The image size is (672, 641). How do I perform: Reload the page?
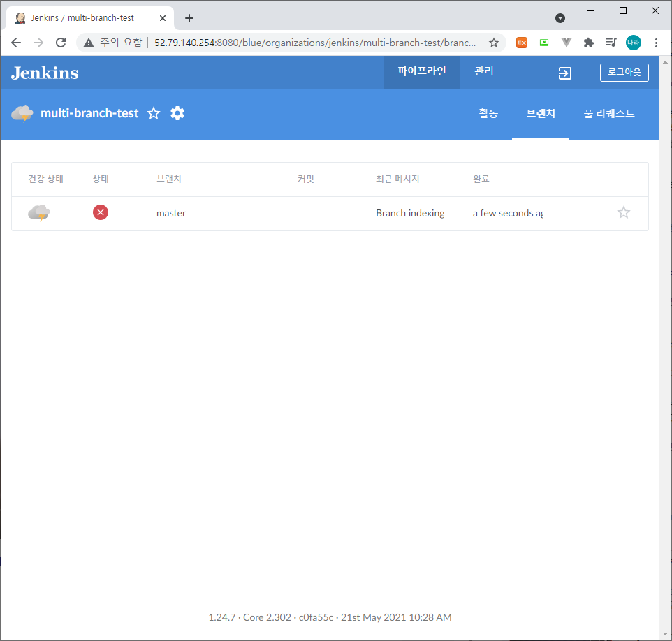point(61,43)
